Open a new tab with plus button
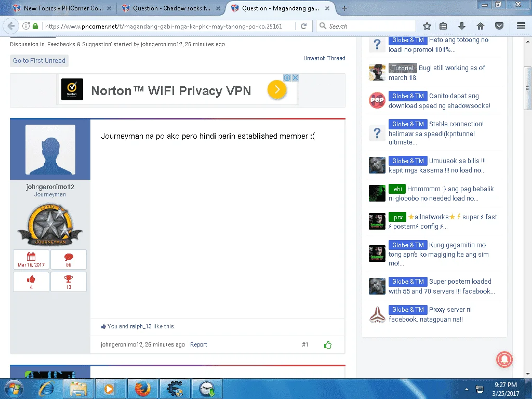The image size is (532, 399). point(344,8)
